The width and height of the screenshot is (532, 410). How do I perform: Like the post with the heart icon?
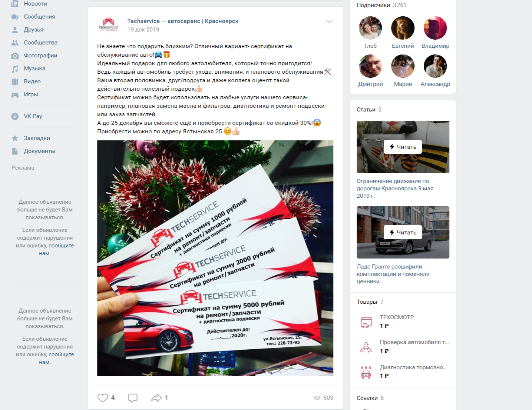click(x=103, y=398)
